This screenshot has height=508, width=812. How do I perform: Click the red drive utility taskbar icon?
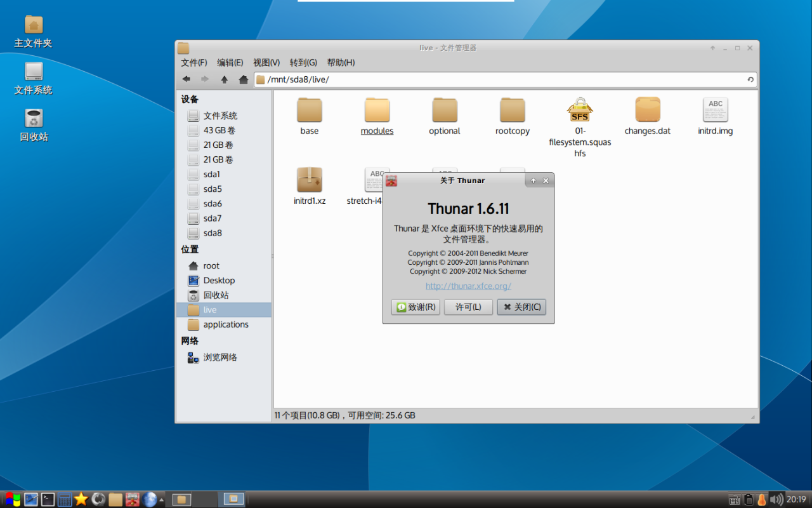click(133, 499)
